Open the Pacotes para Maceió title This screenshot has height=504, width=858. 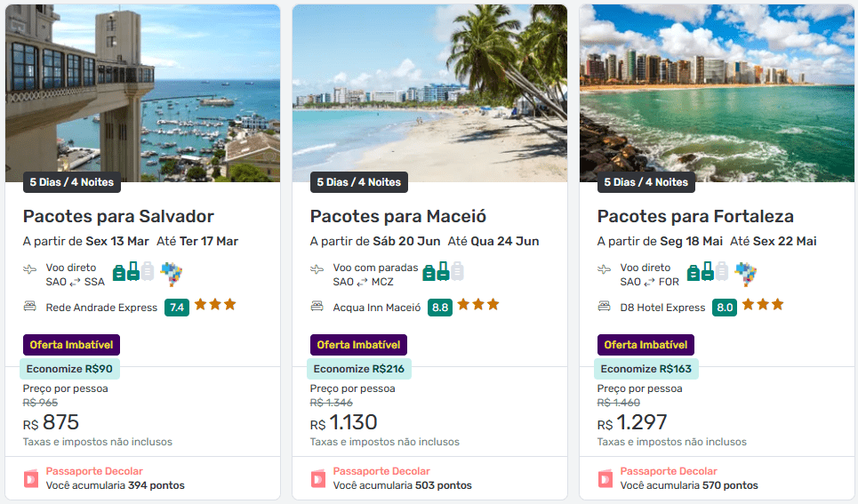click(397, 216)
